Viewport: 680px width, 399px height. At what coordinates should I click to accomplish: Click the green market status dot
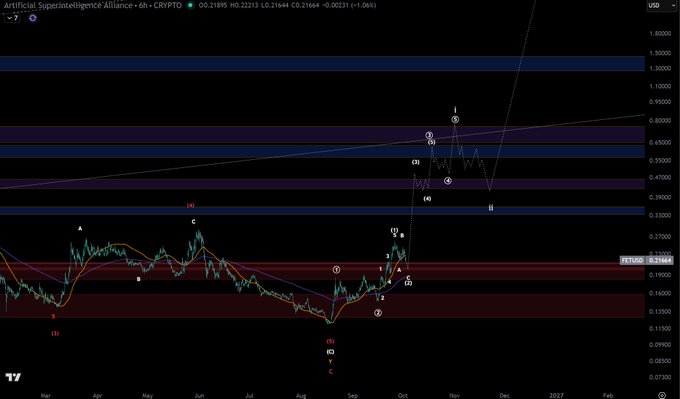[190, 6]
